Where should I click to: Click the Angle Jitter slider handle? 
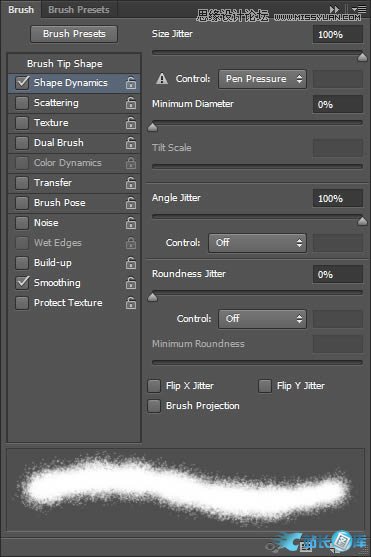[362, 221]
